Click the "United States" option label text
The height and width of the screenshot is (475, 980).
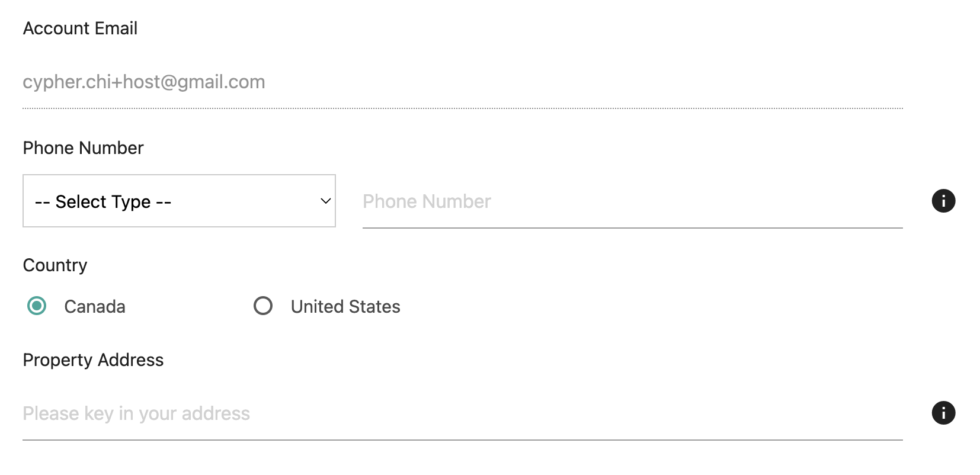coord(345,307)
